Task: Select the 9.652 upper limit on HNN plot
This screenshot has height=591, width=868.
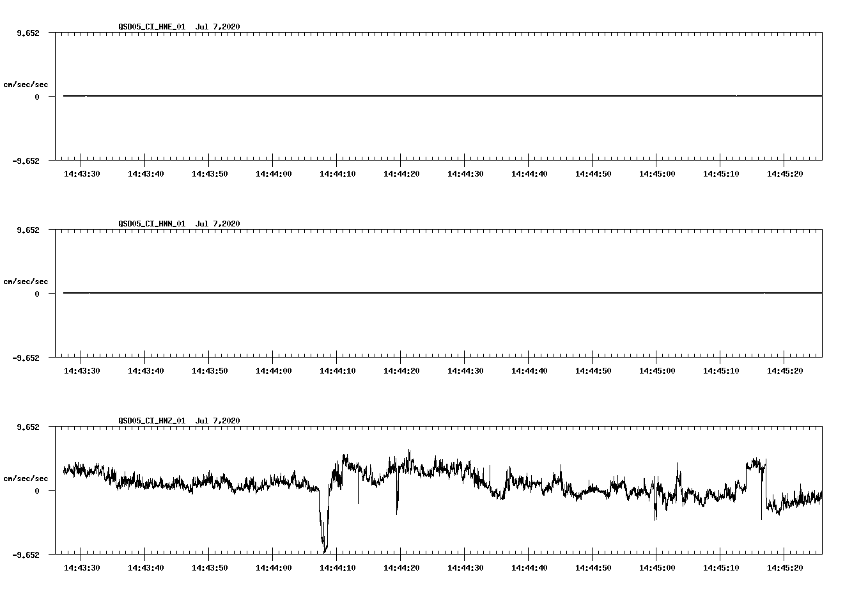Action: tap(27, 230)
